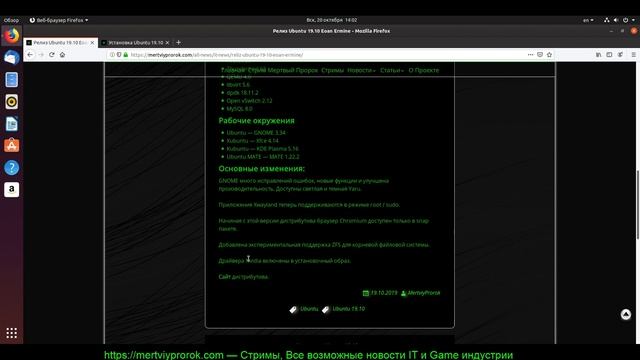Click the volume icon in top panel
This screenshot has height=360, width=640.
616,20
